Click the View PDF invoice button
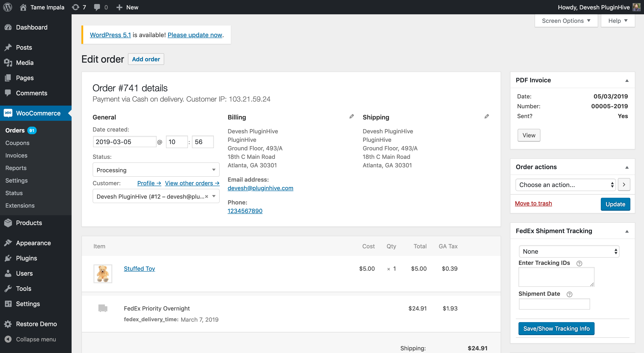 529,135
